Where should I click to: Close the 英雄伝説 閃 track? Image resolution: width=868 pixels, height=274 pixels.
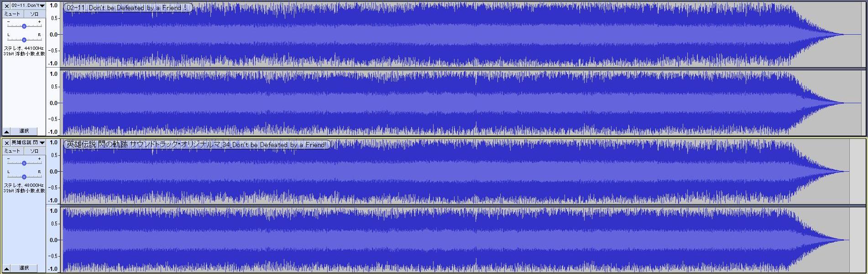pyautogui.click(x=6, y=143)
